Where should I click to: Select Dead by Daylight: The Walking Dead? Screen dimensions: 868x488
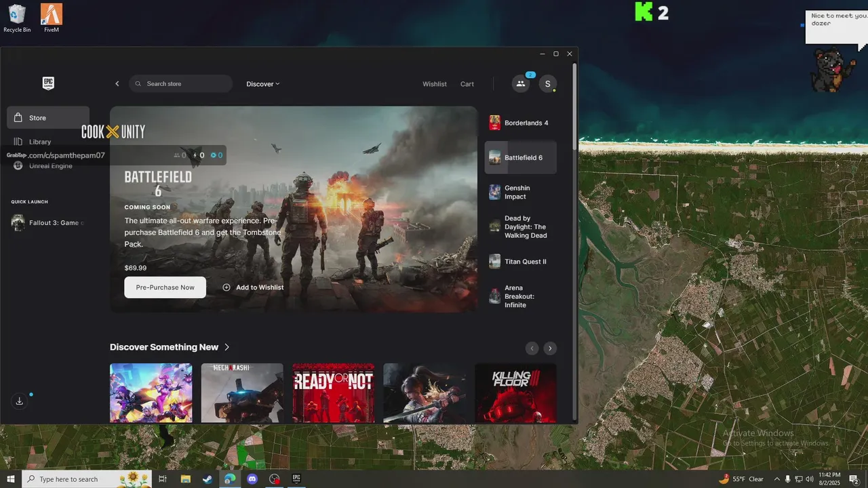pos(521,227)
